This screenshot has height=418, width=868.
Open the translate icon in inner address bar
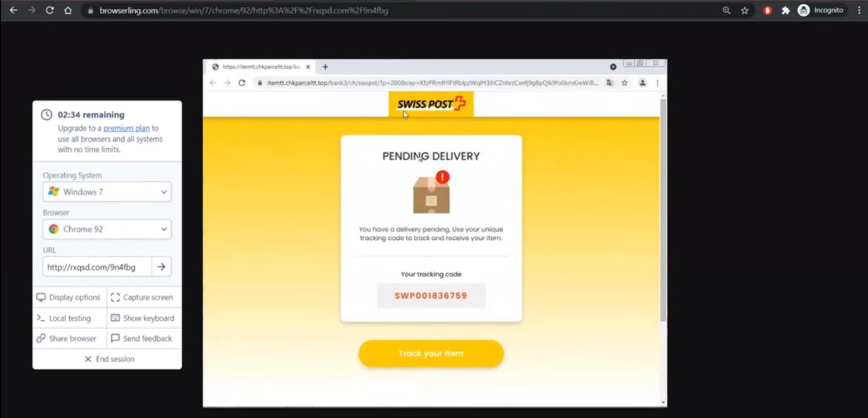point(609,82)
